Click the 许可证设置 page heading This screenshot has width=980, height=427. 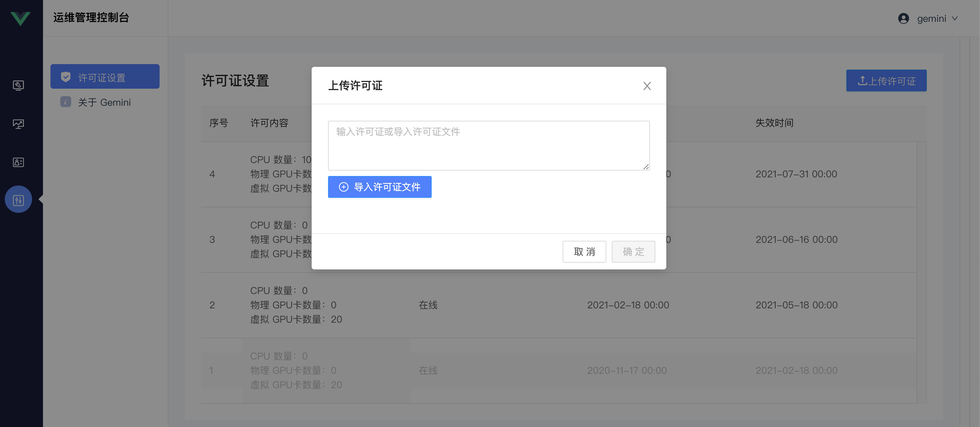click(x=235, y=81)
